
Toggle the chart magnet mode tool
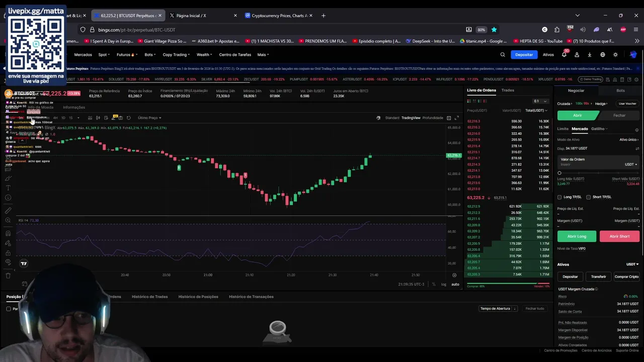pyautogui.click(x=8, y=233)
